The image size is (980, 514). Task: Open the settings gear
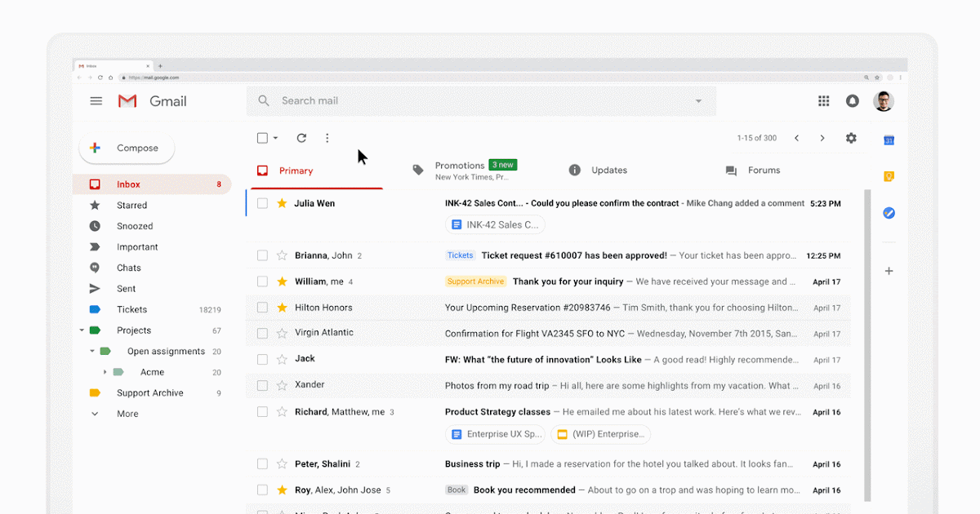pyautogui.click(x=851, y=138)
